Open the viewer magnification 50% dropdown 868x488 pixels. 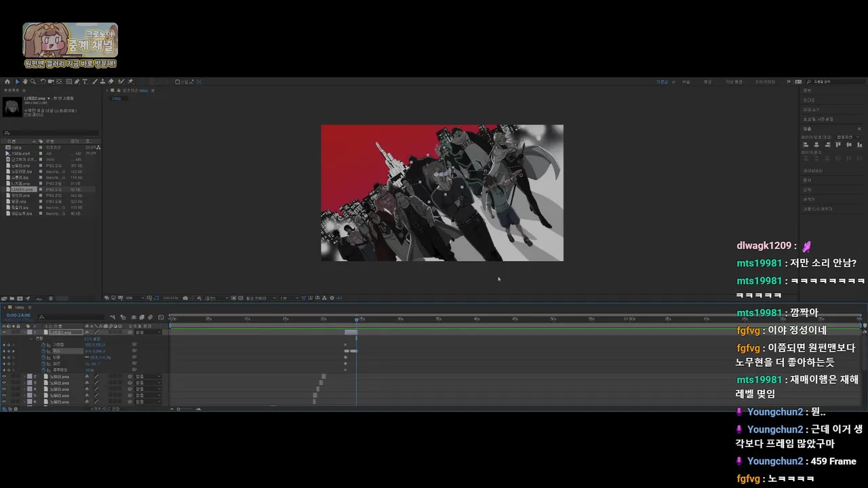tap(134, 298)
